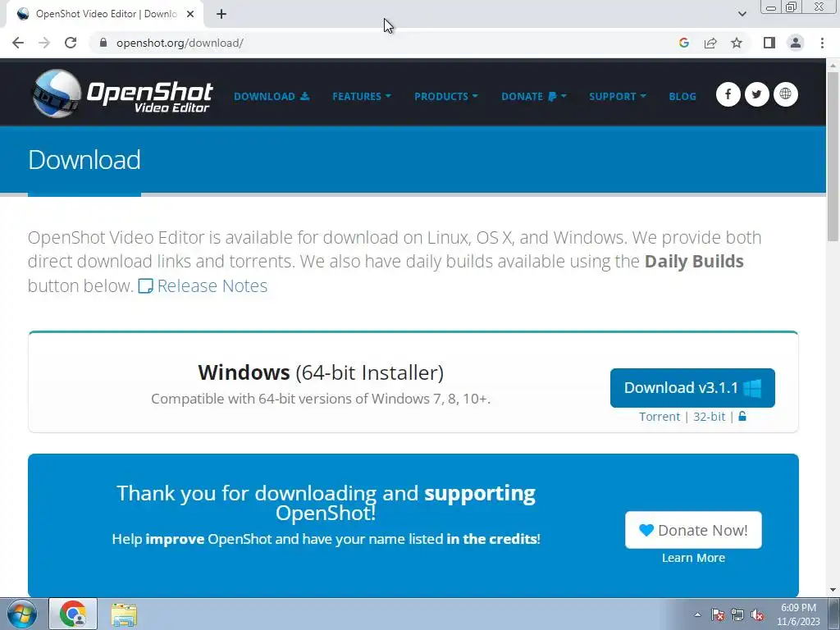Open the Release Notes link
The width and height of the screenshot is (840, 630).
pos(203,285)
